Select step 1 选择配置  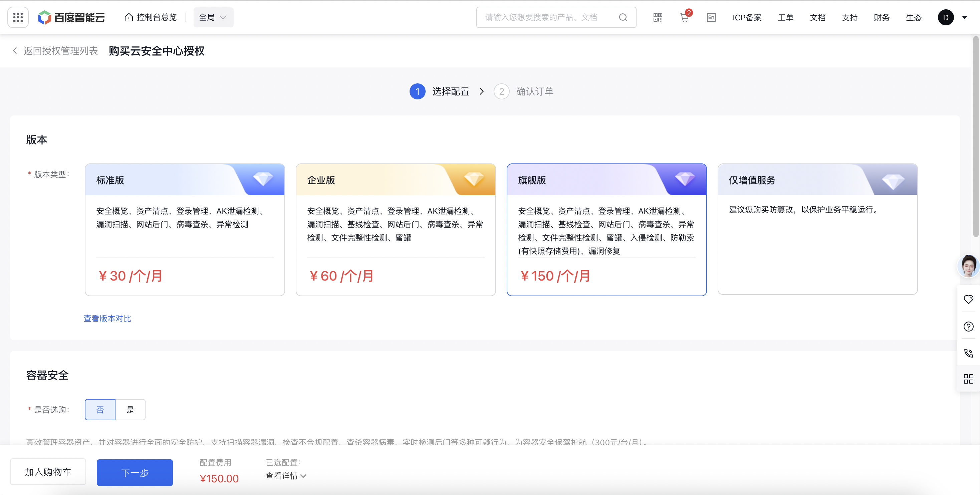(440, 91)
